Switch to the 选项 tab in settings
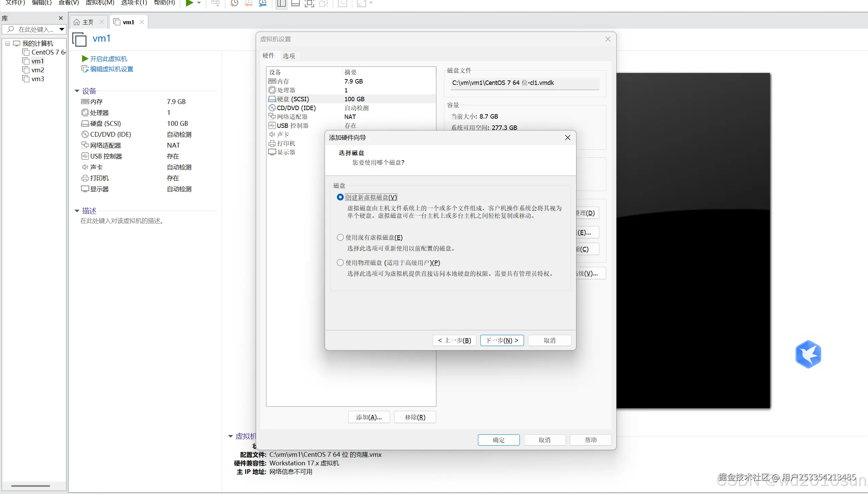868x494 pixels. (x=289, y=56)
